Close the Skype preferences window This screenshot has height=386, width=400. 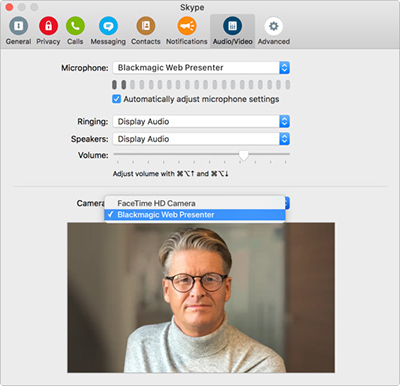(x=9, y=7)
